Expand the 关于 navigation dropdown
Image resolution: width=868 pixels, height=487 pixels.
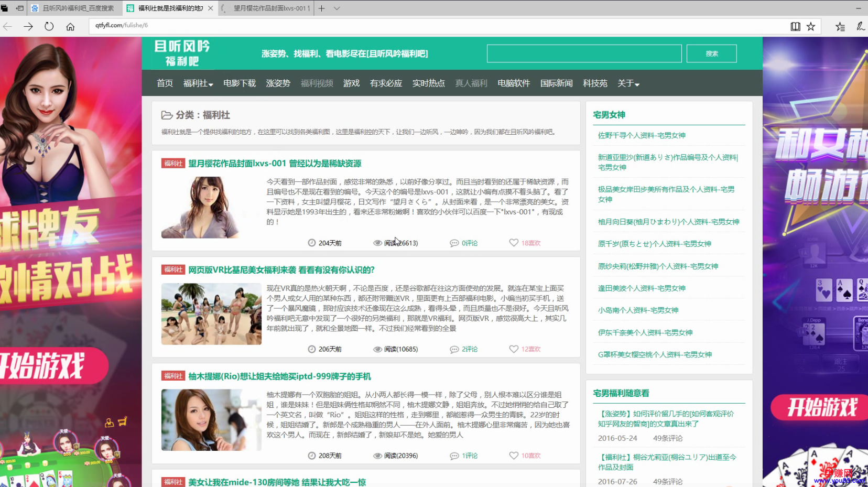[627, 83]
